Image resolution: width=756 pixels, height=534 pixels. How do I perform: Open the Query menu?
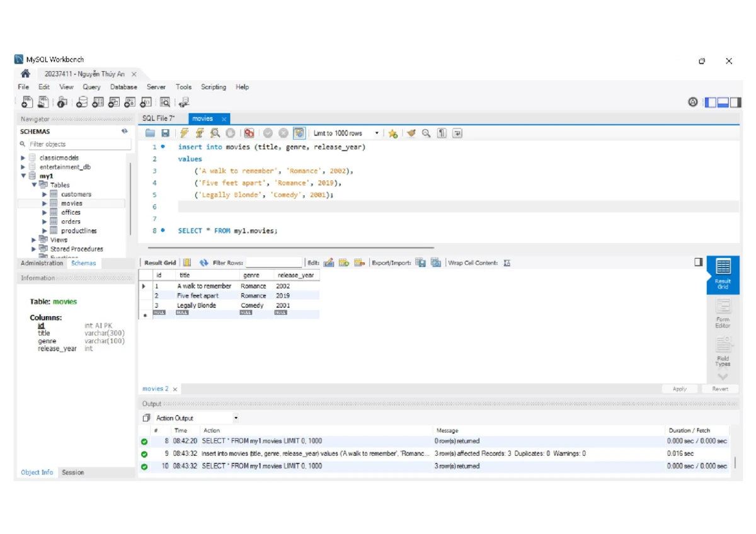[x=91, y=87]
